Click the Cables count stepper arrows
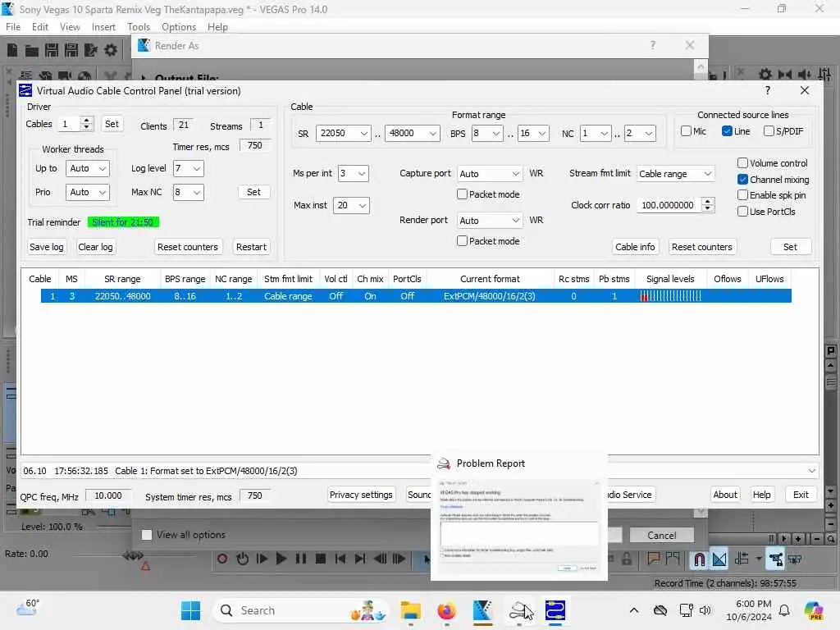 86,124
